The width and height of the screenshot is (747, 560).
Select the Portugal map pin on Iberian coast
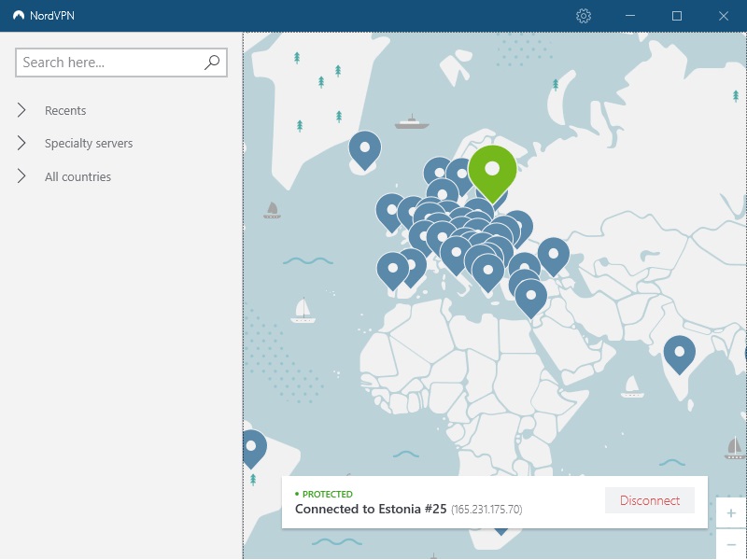click(x=392, y=272)
